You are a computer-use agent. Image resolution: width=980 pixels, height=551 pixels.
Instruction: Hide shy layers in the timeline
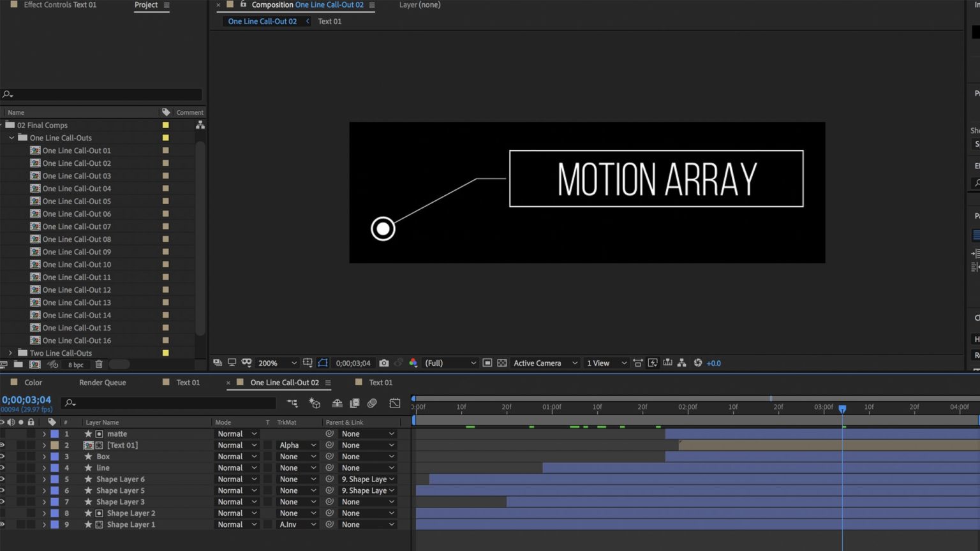337,403
